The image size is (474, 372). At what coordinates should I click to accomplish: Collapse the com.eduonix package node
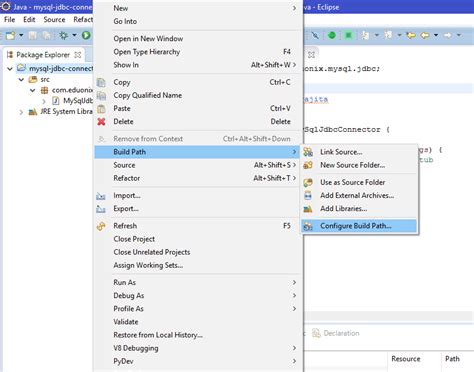(x=33, y=90)
